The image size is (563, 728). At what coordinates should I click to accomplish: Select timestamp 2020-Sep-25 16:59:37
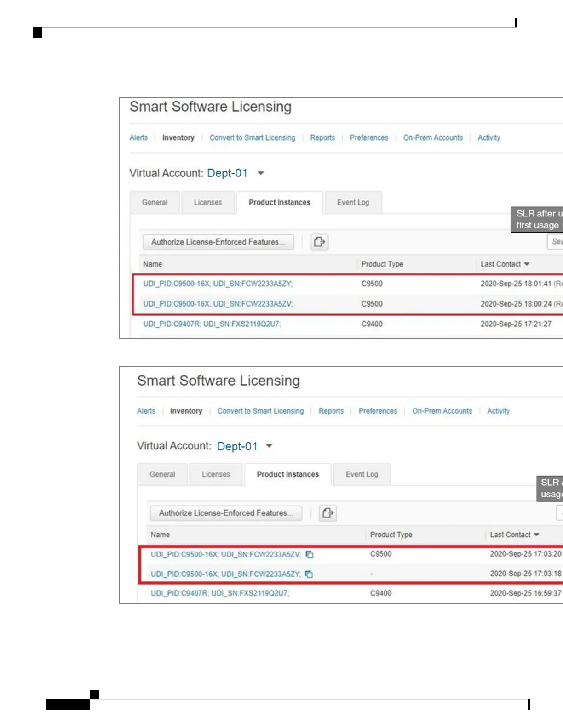tap(526, 593)
